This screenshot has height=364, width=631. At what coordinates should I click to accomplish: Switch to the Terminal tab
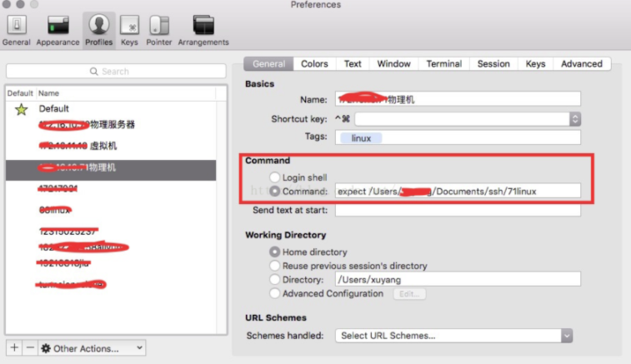pyautogui.click(x=444, y=63)
